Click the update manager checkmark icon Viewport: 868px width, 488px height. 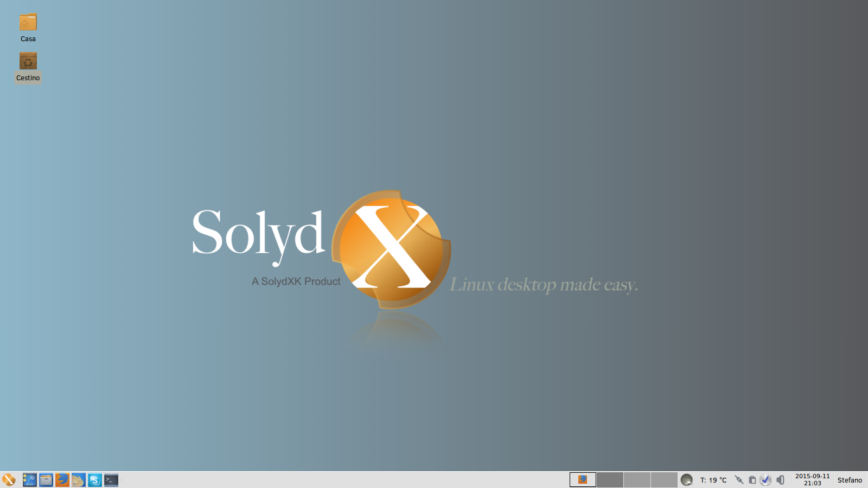pyautogui.click(x=765, y=480)
